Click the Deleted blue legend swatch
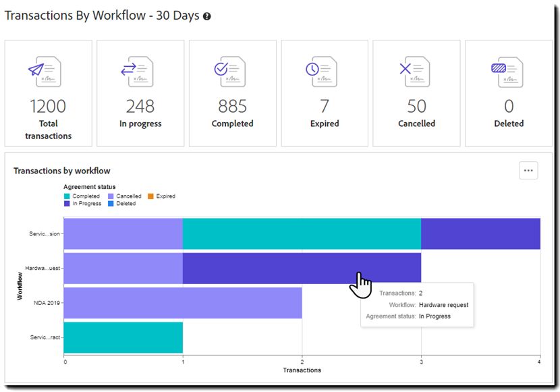Screen dimensions: 560x392 [x=111, y=204]
